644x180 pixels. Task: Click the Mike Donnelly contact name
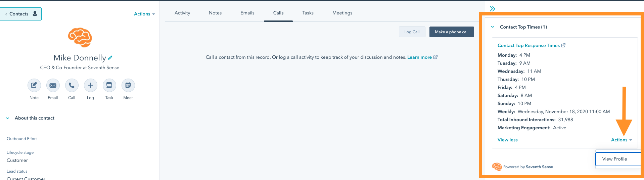pyautogui.click(x=80, y=58)
